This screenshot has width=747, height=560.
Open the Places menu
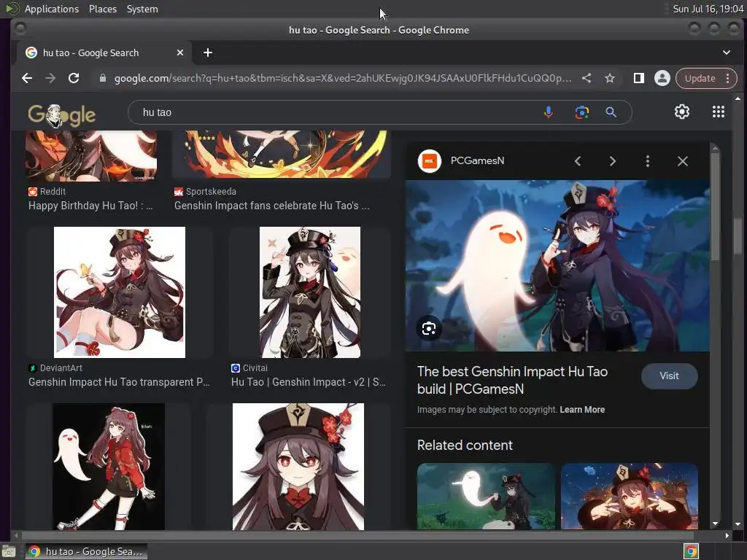(102, 9)
